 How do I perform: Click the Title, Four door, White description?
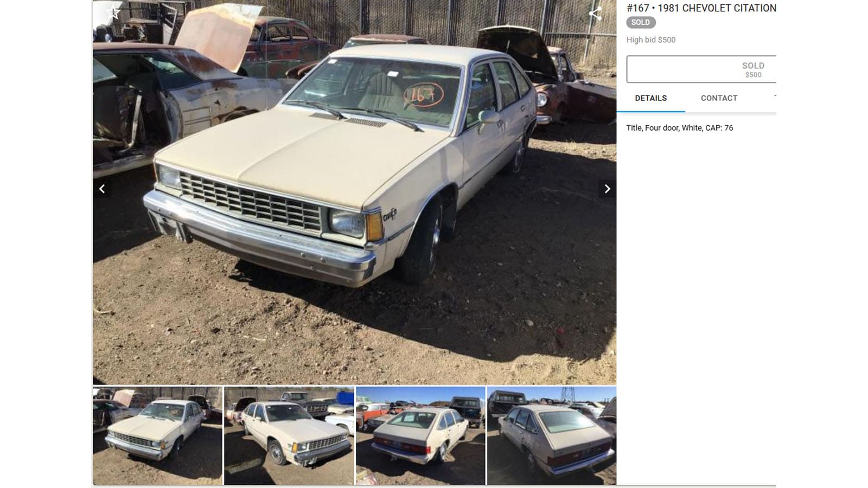pos(680,128)
